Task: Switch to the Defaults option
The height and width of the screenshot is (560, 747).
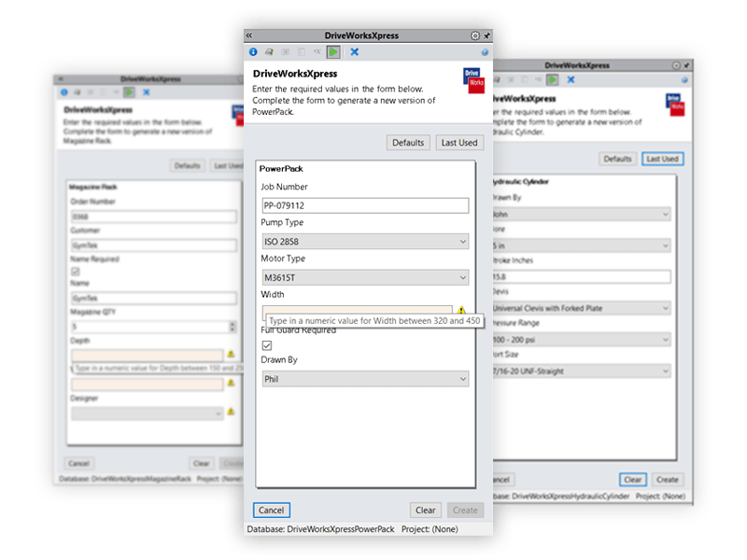Action: tap(407, 142)
